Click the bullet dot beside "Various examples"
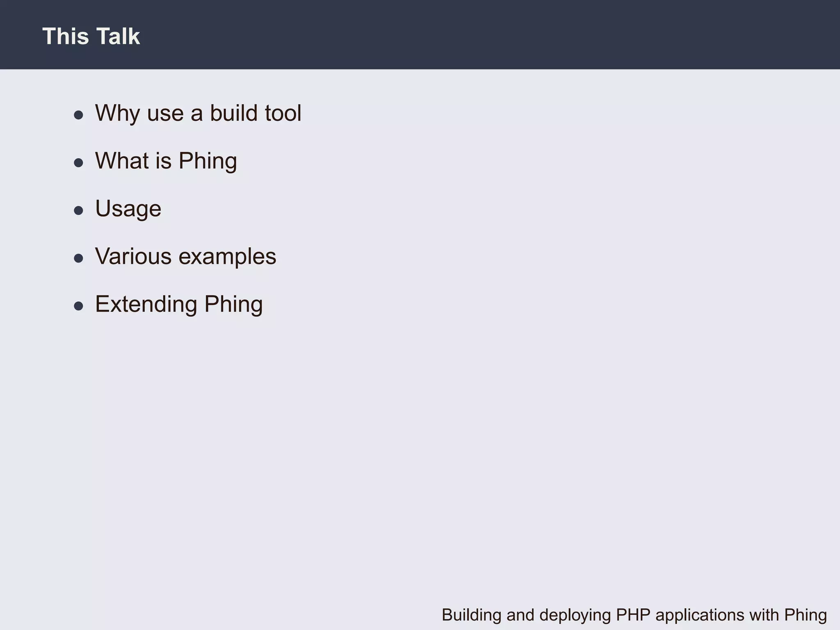The height and width of the screenshot is (630, 840). pyautogui.click(x=78, y=258)
